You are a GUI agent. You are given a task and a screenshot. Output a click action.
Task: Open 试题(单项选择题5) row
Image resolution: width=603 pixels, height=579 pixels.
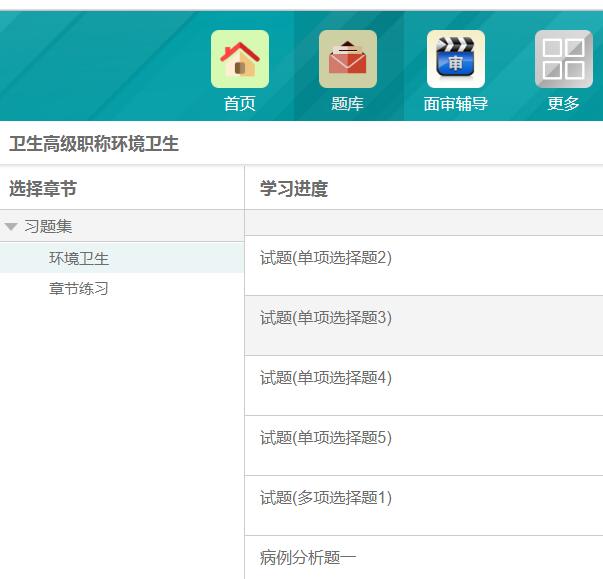(424, 446)
